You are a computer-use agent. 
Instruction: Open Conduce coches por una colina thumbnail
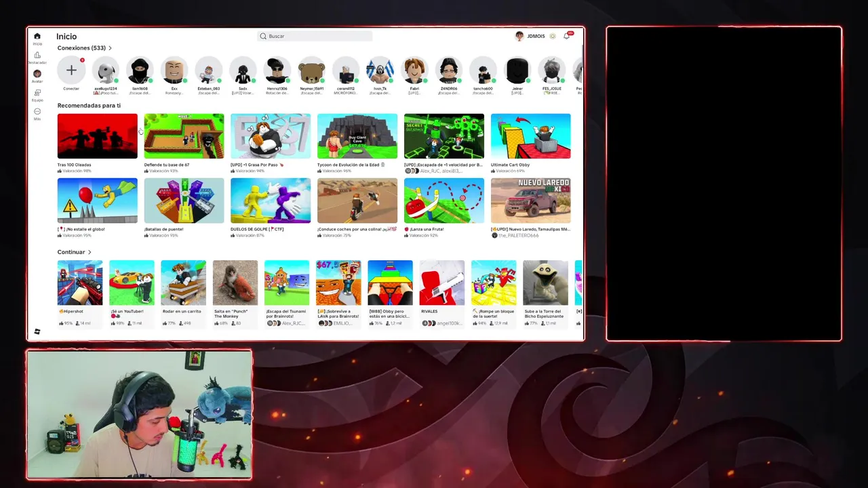coord(357,201)
